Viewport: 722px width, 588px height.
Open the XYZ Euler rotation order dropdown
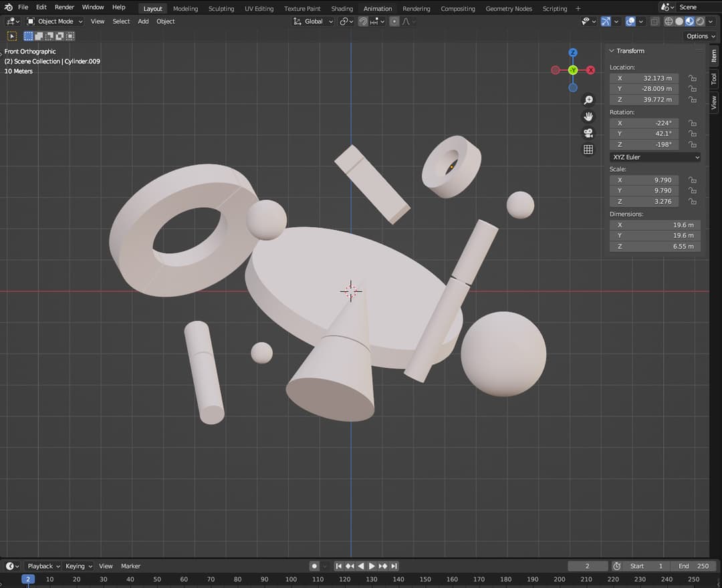click(654, 157)
